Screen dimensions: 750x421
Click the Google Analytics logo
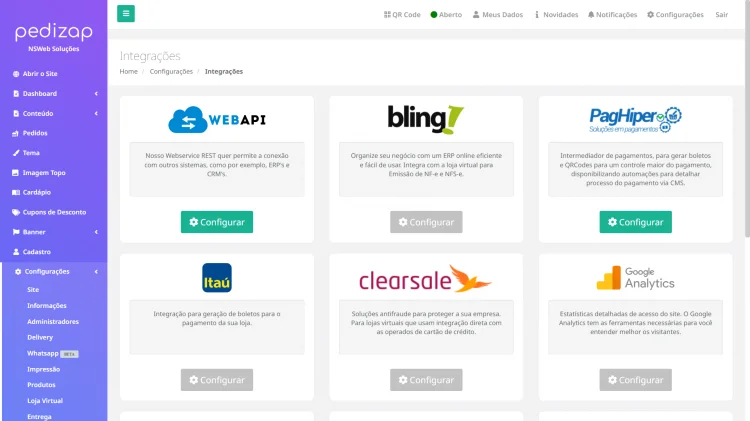point(635,278)
